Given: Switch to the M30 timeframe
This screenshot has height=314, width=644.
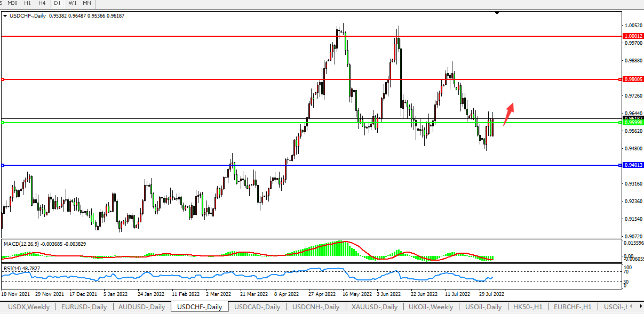Looking at the screenshot, I should 12,3.
